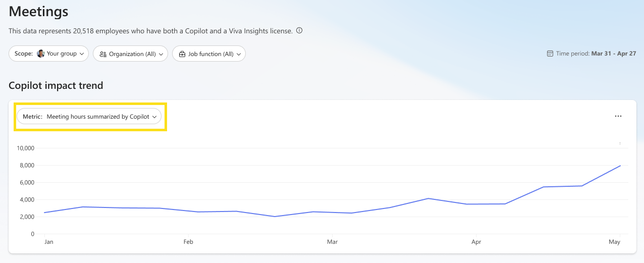Click the calendar icon beside Time period
Viewport: 644px width, 263px height.
550,54
